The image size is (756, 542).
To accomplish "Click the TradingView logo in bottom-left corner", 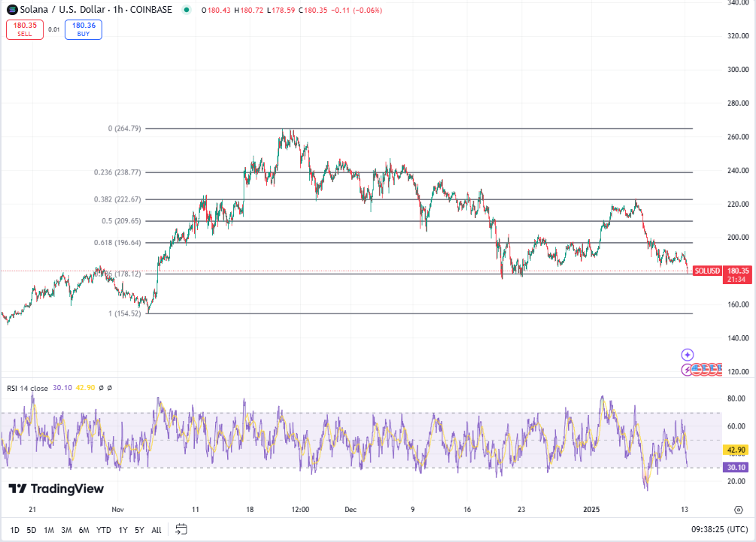I will (56, 489).
